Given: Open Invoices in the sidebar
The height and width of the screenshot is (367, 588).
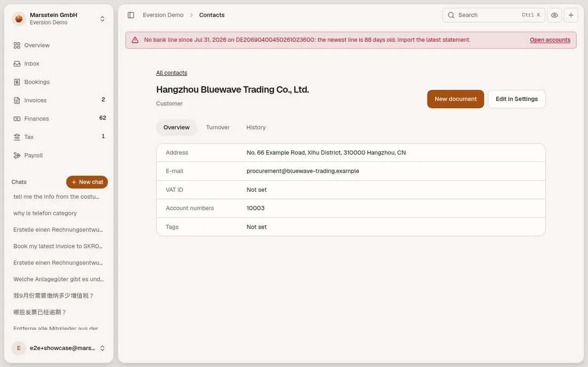Looking at the screenshot, I should pos(59,100).
